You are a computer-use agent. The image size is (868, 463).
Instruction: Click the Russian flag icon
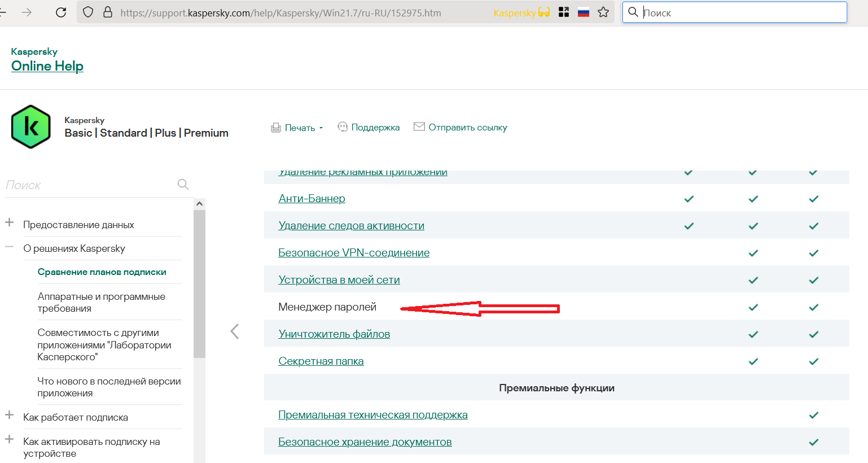pos(584,12)
